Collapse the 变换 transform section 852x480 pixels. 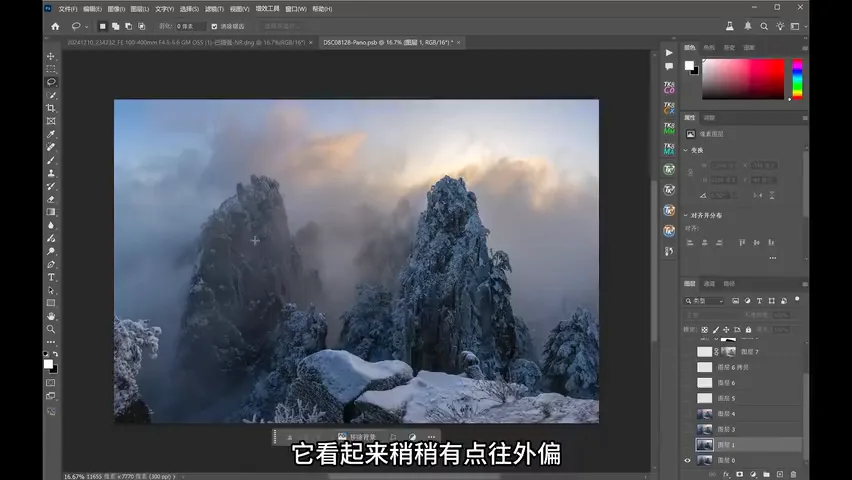tap(686, 150)
